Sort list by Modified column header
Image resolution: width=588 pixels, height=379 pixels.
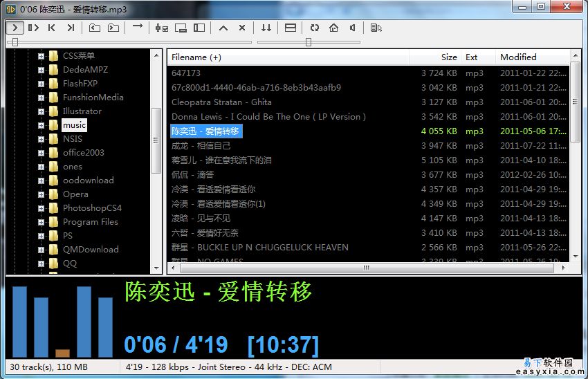pos(518,57)
